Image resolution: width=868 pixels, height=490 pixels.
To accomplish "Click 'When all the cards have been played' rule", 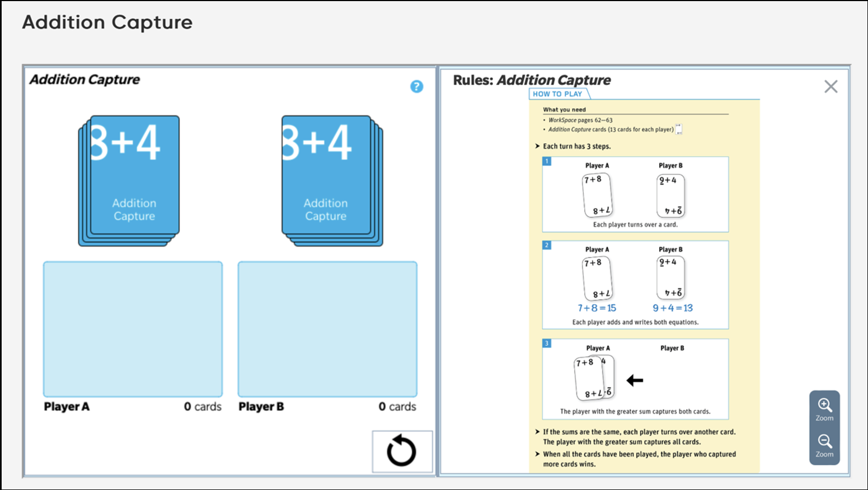I will pyautogui.click(x=639, y=459).
